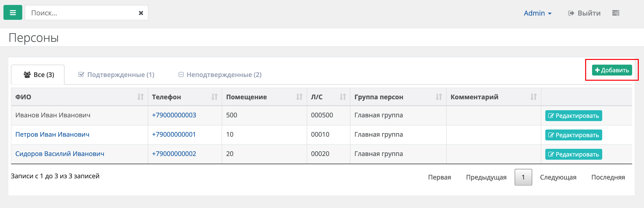Sort table by Помещение column
Viewport: 644px width, 208px height.
click(264, 97)
